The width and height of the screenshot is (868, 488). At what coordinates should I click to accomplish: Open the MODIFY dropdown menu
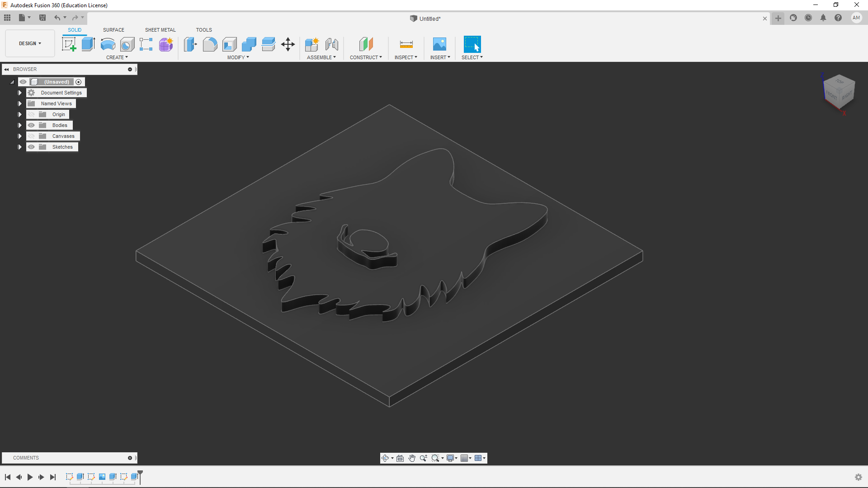(x=238, y=57)
